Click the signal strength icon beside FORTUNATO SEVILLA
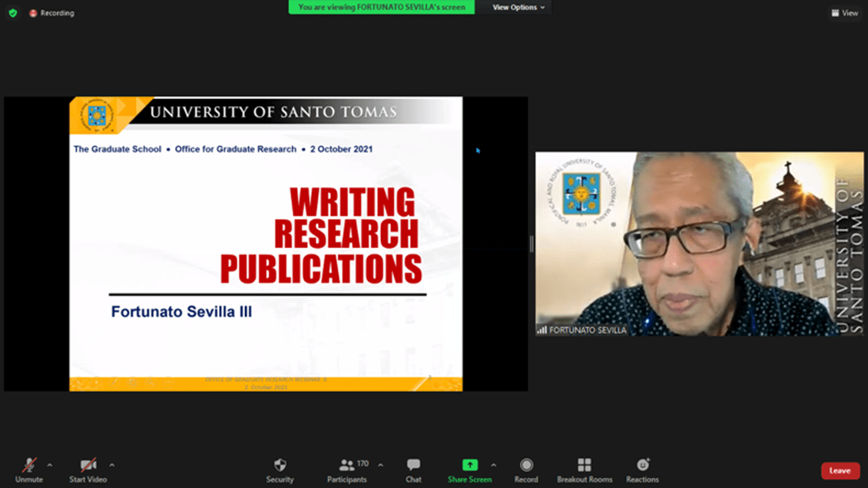868x488 pixels. (542, 330)
